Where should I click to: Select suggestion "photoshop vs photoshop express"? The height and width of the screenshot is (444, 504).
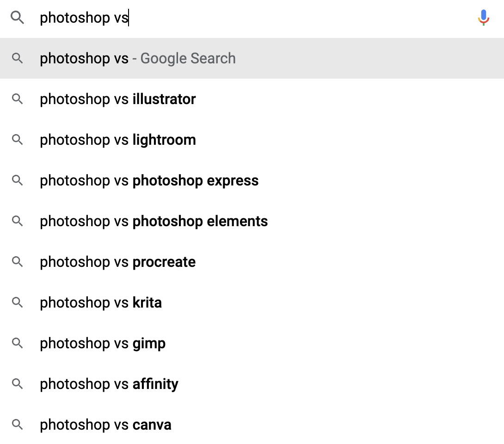click(x=149, y=181)
